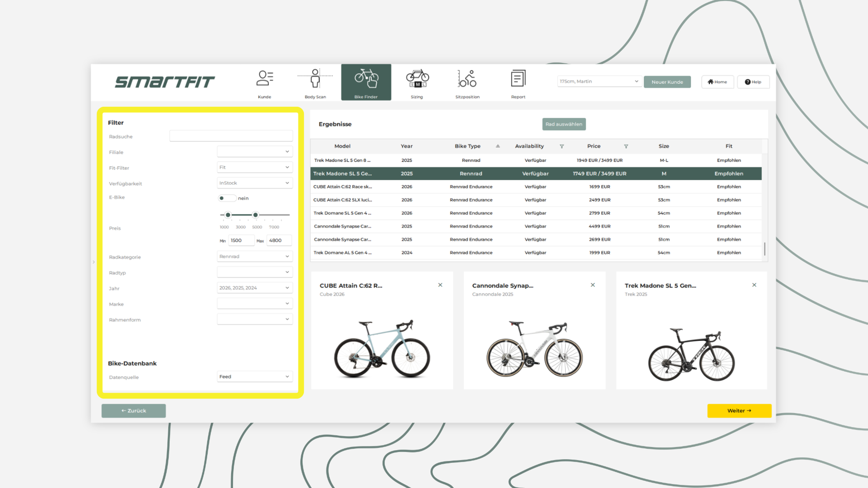Click the Price column filter icon

[626, 146]
